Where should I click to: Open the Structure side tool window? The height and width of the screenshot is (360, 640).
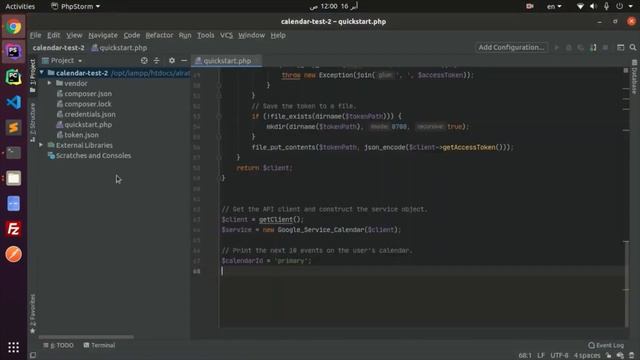[33, 122]
